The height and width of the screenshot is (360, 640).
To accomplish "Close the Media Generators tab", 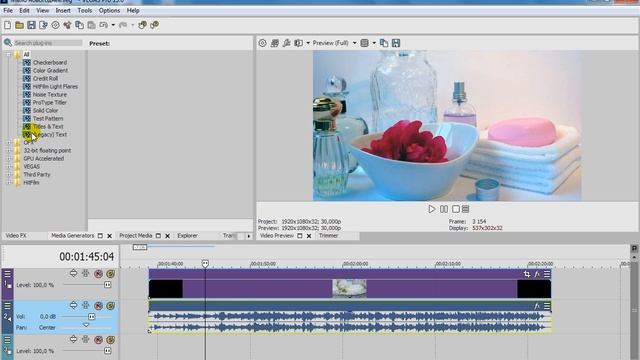I will pyautogui.click(x=109, y=236).
